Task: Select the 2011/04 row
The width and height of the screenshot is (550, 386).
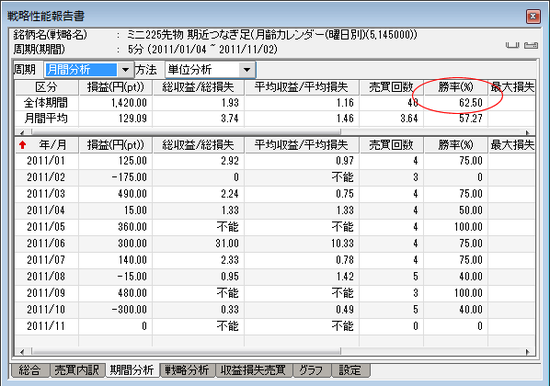Action: [275, 210]
